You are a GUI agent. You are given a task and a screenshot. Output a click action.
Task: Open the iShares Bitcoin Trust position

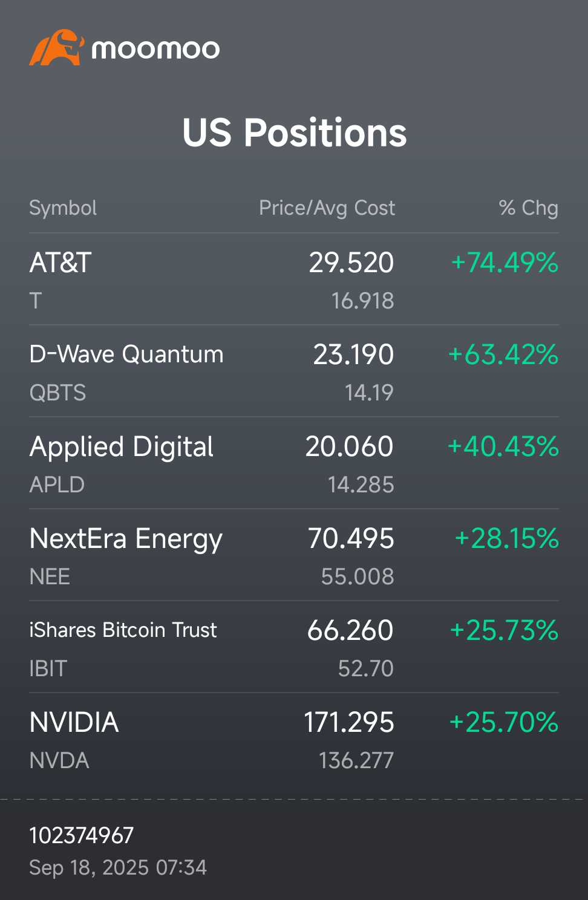(x=123, y=630)
